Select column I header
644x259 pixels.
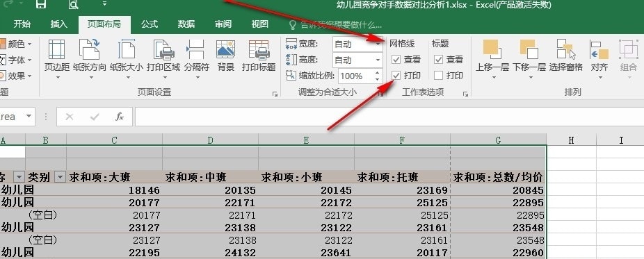pyautogui.click(x=620, y=140)
